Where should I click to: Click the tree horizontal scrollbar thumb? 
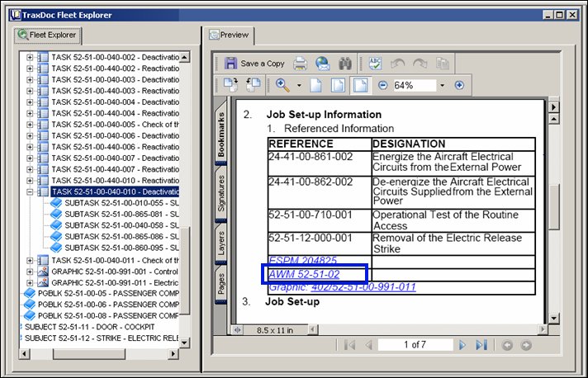(x=89, y=353)
